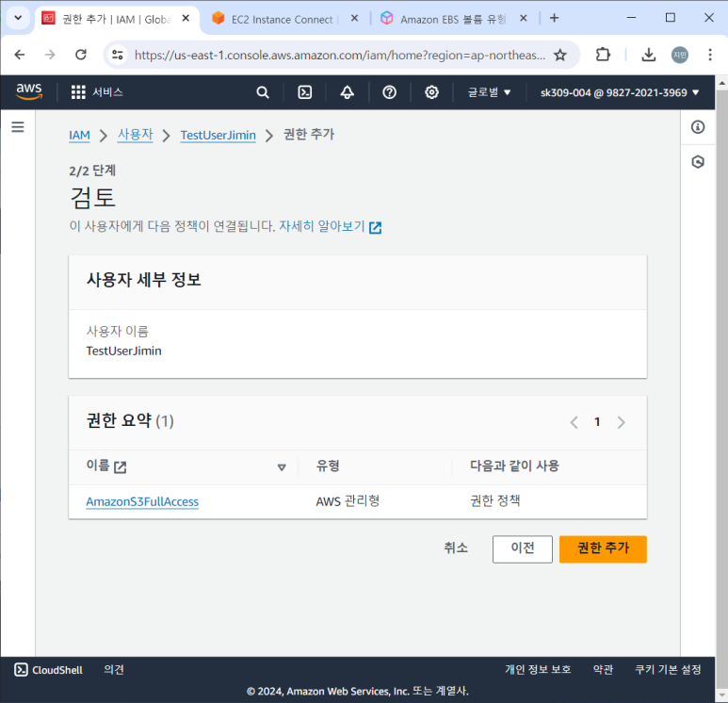Screen dimensions: 728x703
Task: Bookmark this page with the star icon
Action: pyautogui.click(x=560, y=55)
